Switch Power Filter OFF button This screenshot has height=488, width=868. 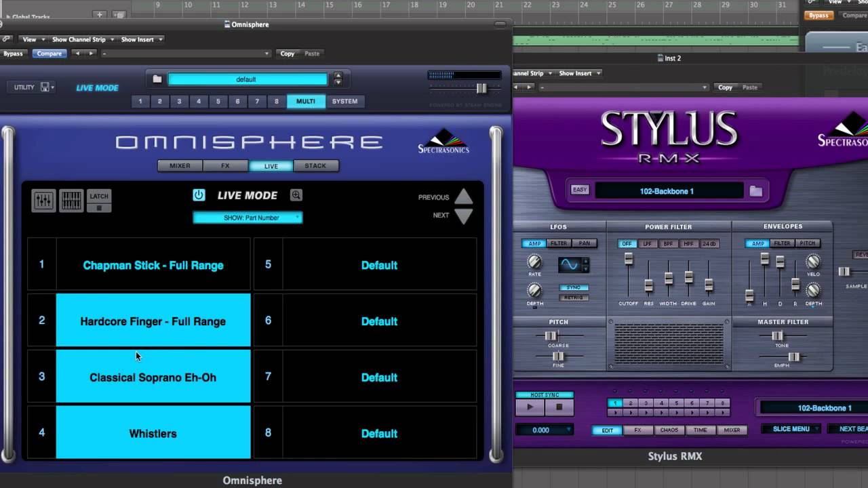627,244
